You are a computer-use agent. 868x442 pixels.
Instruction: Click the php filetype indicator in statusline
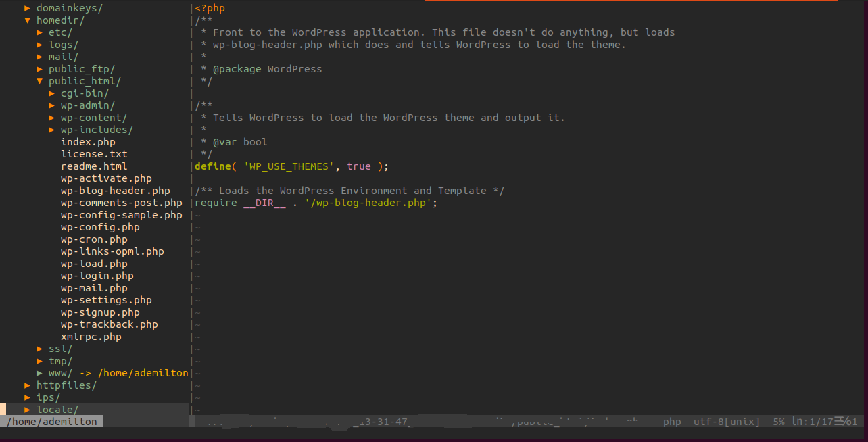[x=672, y=422]
